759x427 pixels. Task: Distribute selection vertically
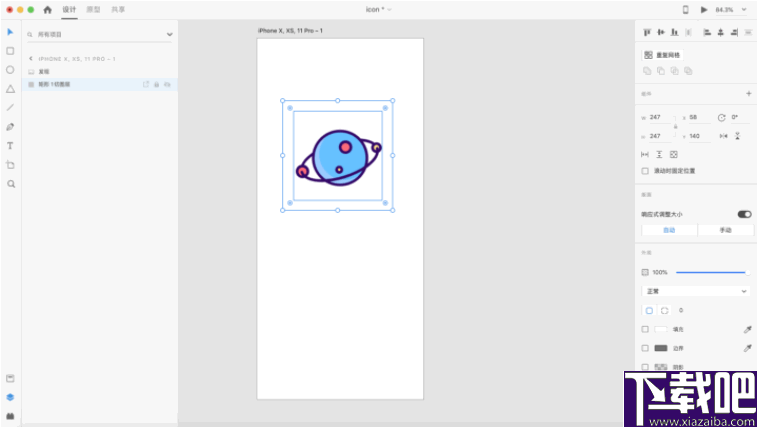(748, 32)
